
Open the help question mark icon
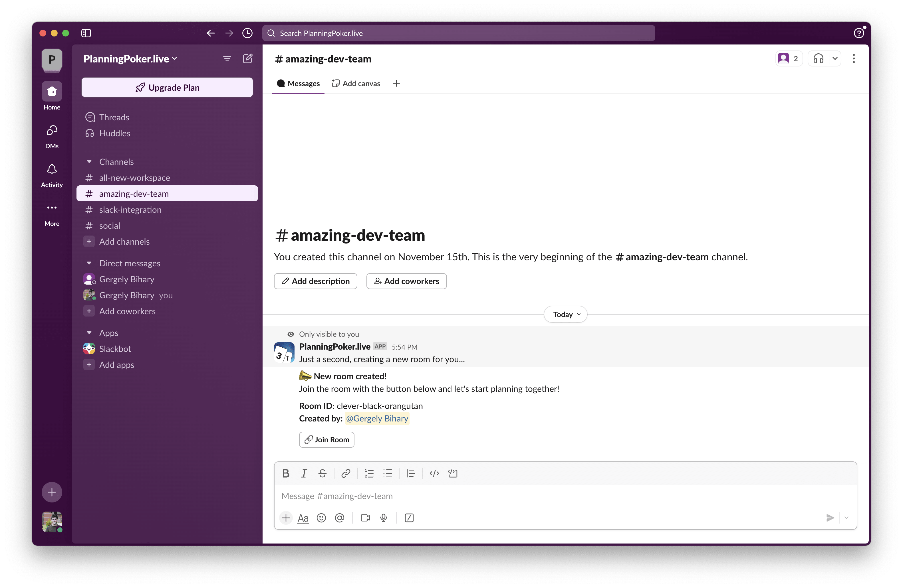859,33
